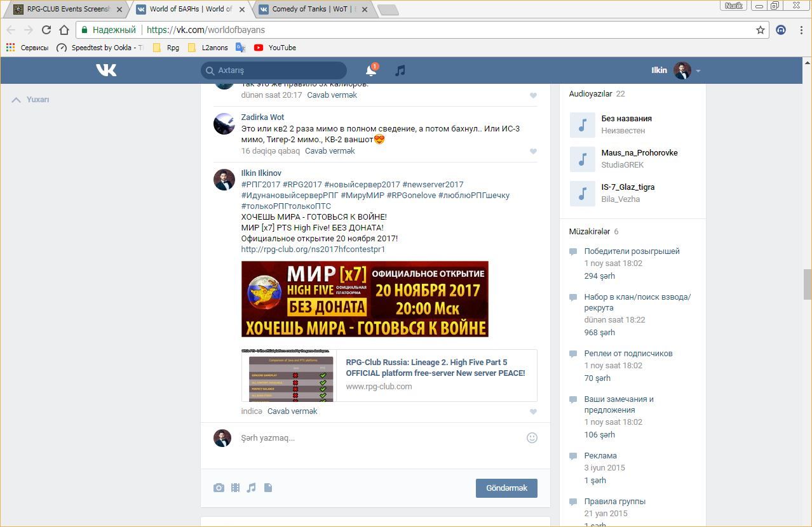Open the browser home page

tap(64, 30)
